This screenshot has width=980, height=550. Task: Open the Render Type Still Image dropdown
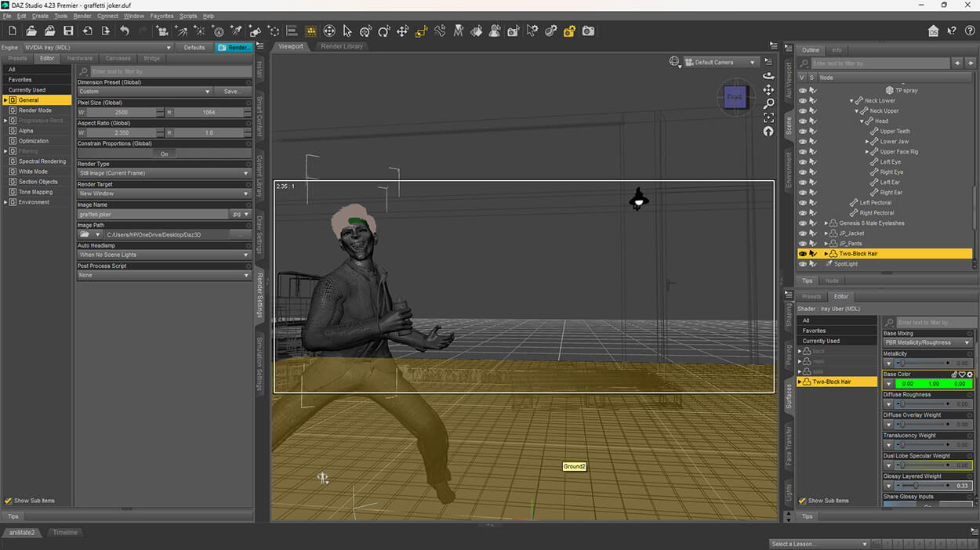(164, 173)
